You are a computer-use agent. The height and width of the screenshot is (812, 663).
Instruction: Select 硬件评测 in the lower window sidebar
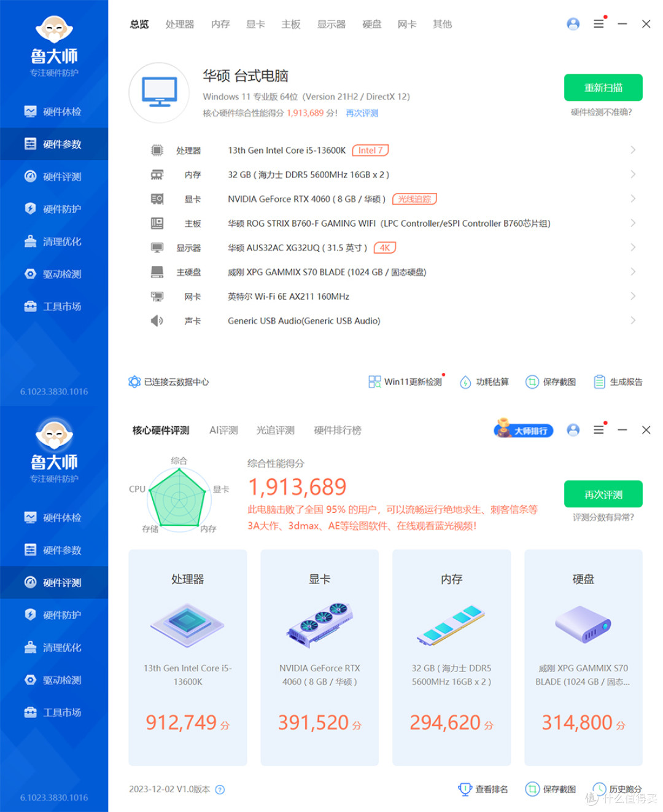click(54, 583)
